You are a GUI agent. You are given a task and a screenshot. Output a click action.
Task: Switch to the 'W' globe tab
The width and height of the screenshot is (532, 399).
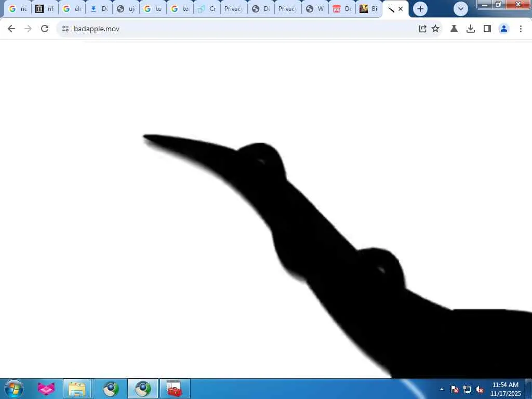point(315,9)
